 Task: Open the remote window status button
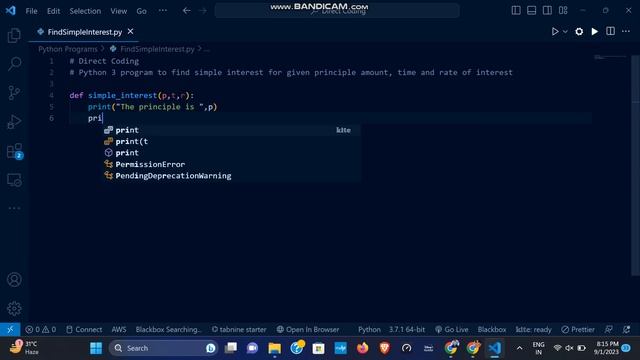(10, 329)
